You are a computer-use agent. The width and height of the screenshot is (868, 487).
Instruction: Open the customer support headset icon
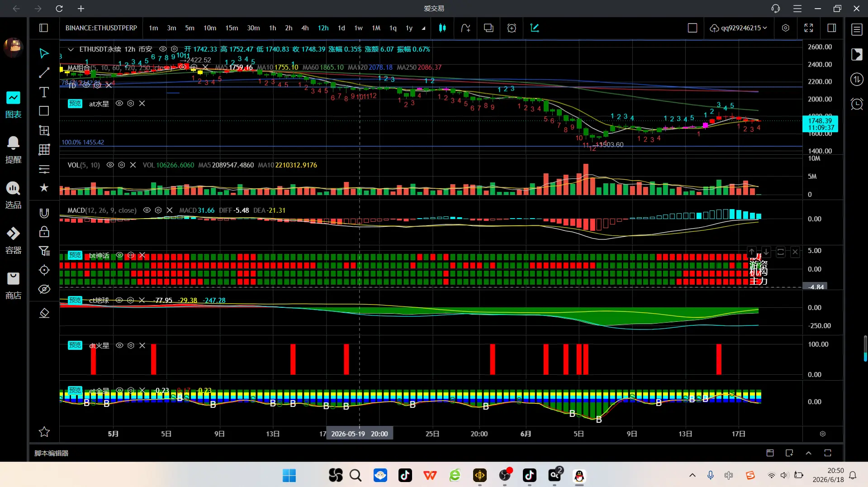(776, 9)
